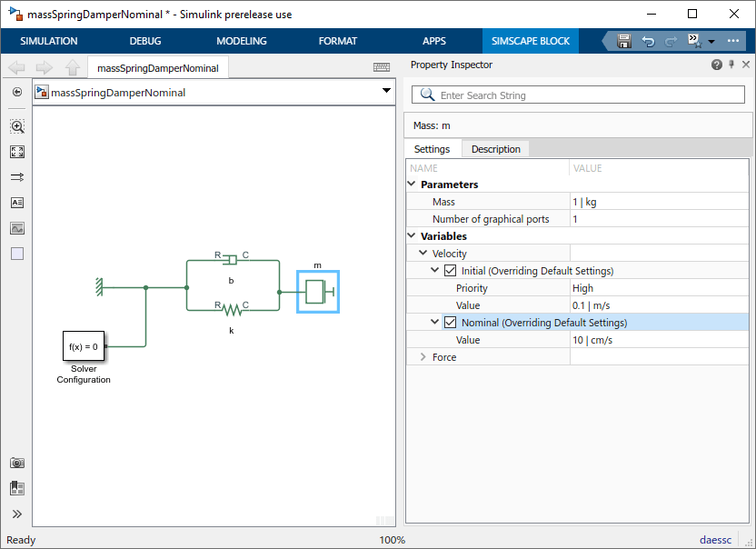Open the MODELING ribbon tab
The width and height of the screenshot is (756, 549).
tap(242, 41)
